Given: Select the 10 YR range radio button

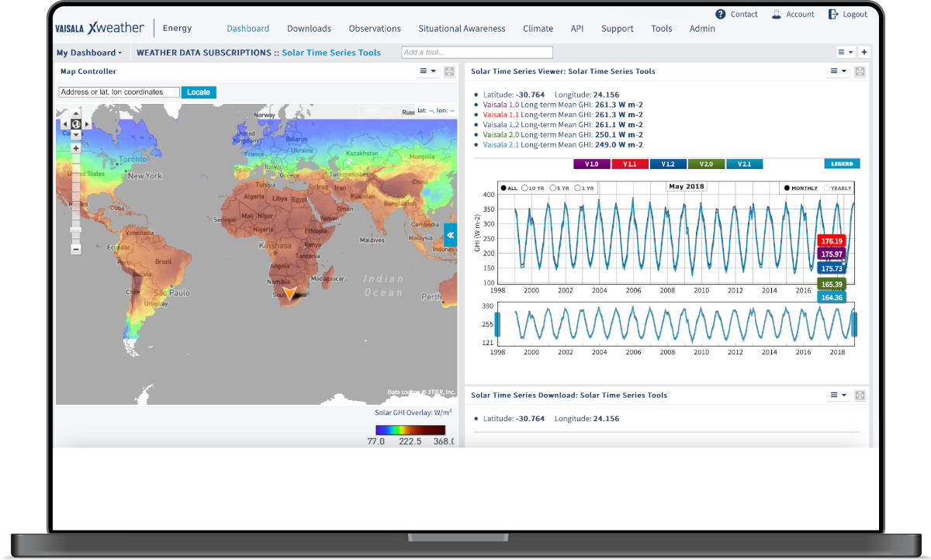Looking at the screenshot, I should [525, 188].
